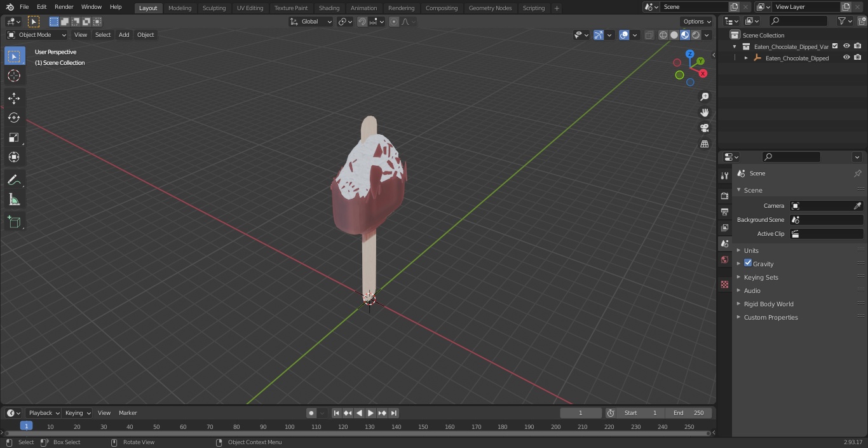Hide Eaten_Chocolate_Dipped object in viewport
The width and height of the screenshot is (868, 448).
tap(846, 58)
